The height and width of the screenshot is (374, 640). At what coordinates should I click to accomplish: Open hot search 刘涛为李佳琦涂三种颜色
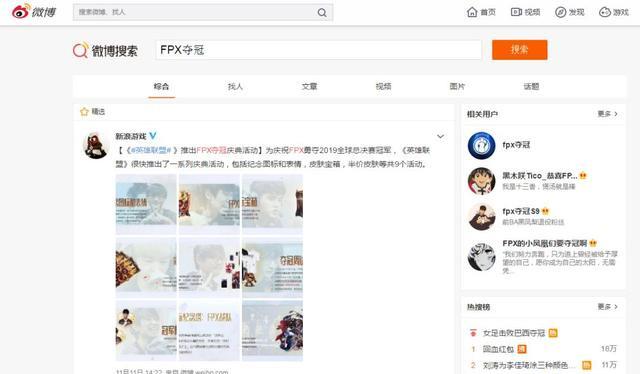click(x=529, y=365)
